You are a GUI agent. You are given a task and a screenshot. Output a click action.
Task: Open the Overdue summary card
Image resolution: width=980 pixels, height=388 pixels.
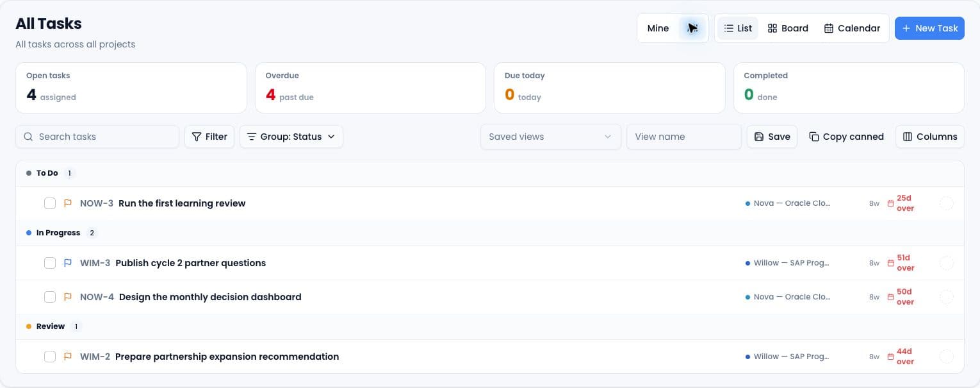click(x=370, y=88)
